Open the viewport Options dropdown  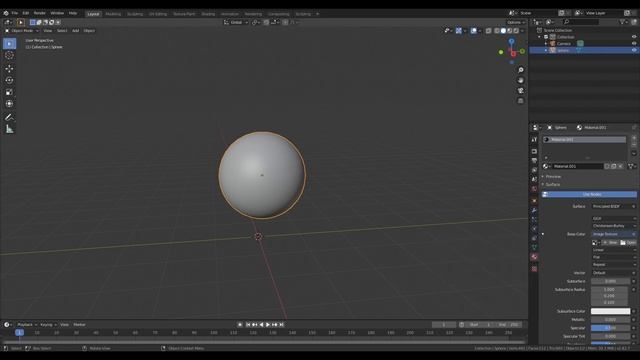516,22
